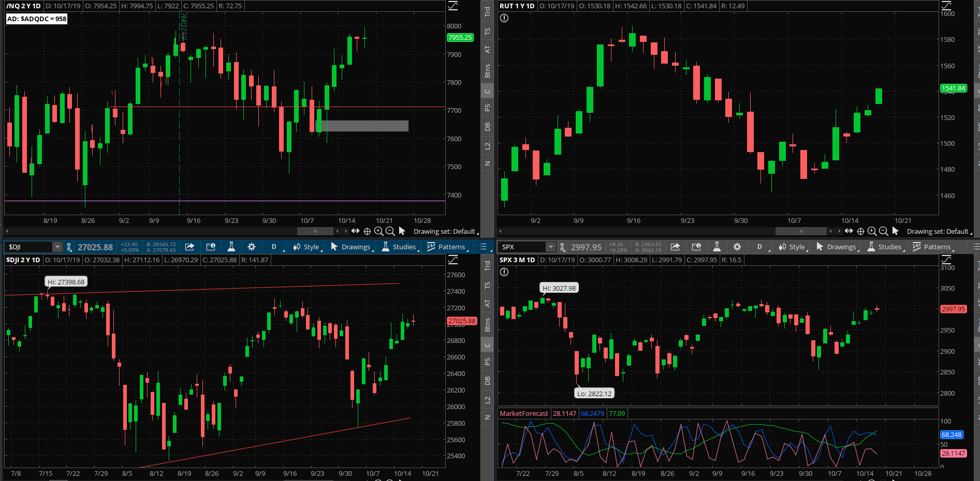980x481 pixels.
Task: Select the pointer cursor tool under the /NQ chart
Action: (402, 231)
